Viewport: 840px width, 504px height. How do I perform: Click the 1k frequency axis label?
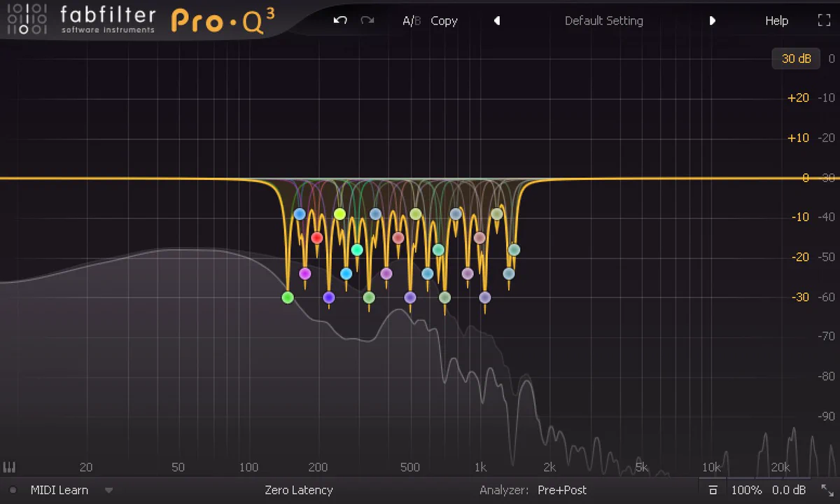(x=480, y=467)
